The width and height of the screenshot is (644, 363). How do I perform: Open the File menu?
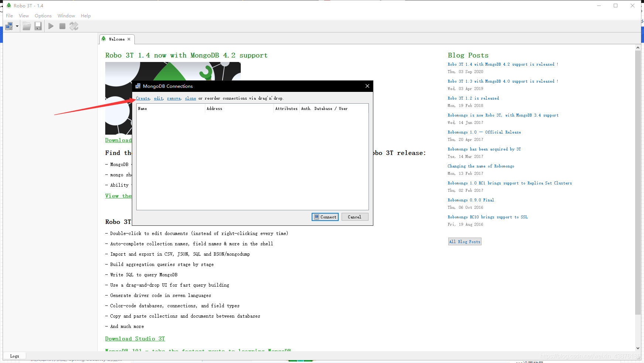[x=10, y=16]
